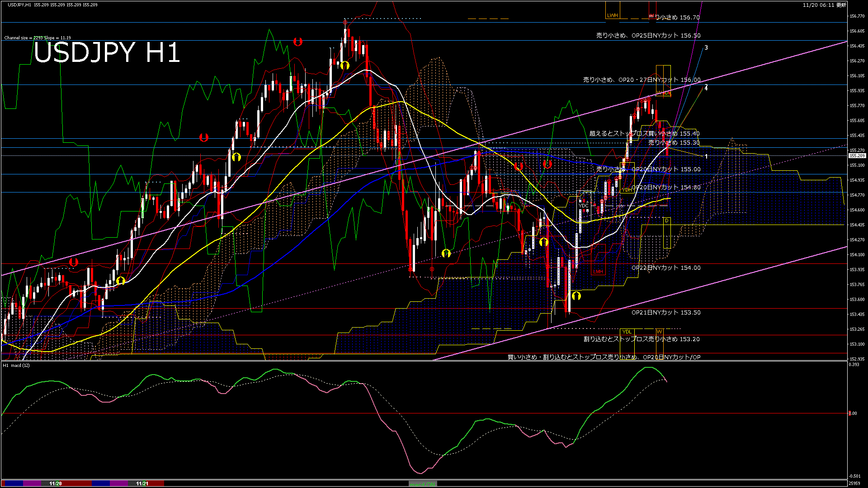Image resolution: width=868 pixels, height=488 pixels.
Task: Click the 156.50 OP25日NYカット label
Action: click(648, 35)
